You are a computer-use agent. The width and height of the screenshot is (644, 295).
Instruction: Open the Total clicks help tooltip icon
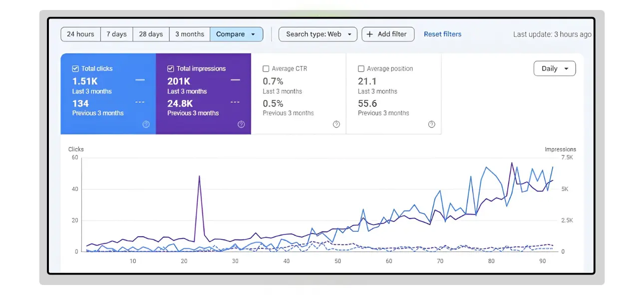(146, 124)
